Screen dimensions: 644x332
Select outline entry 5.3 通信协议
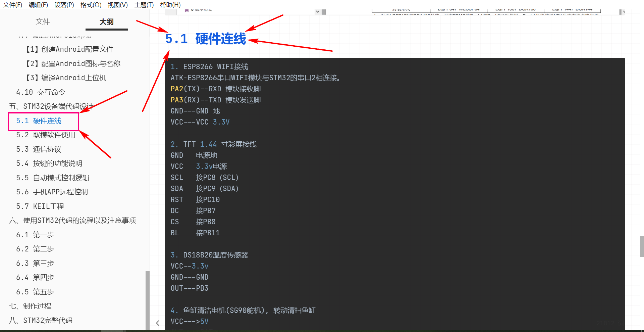point(39,149)
